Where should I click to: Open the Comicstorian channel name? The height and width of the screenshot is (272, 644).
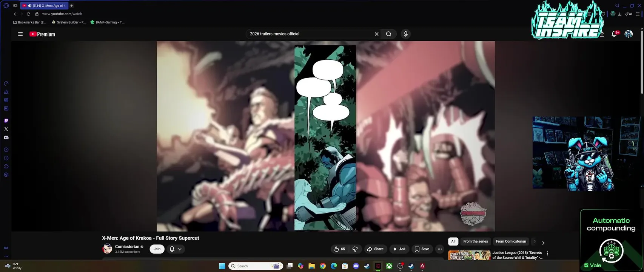click(x=127, y=247)
